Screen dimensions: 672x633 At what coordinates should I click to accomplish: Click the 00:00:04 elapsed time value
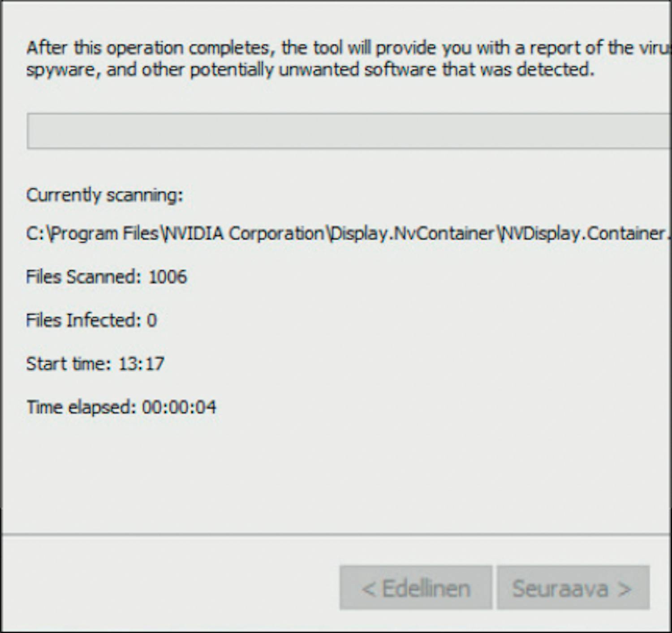[x=179, y=407]
